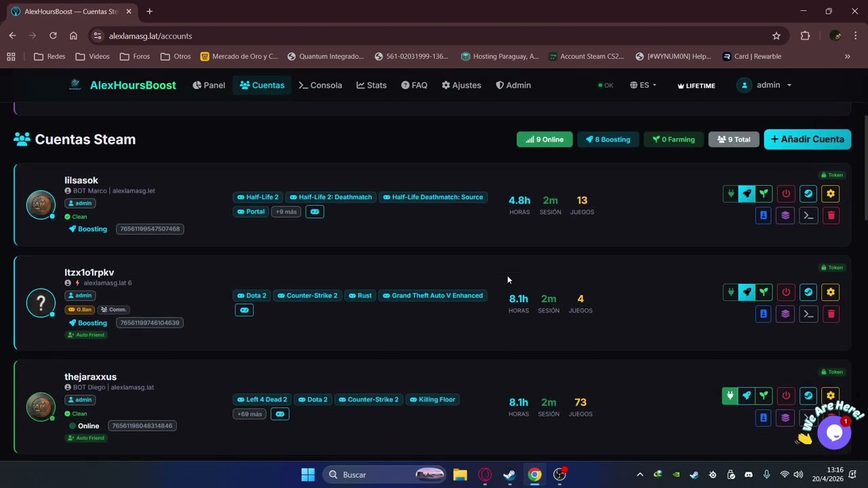Click purple layers icon for thejaraxxus

click(786, 418)
